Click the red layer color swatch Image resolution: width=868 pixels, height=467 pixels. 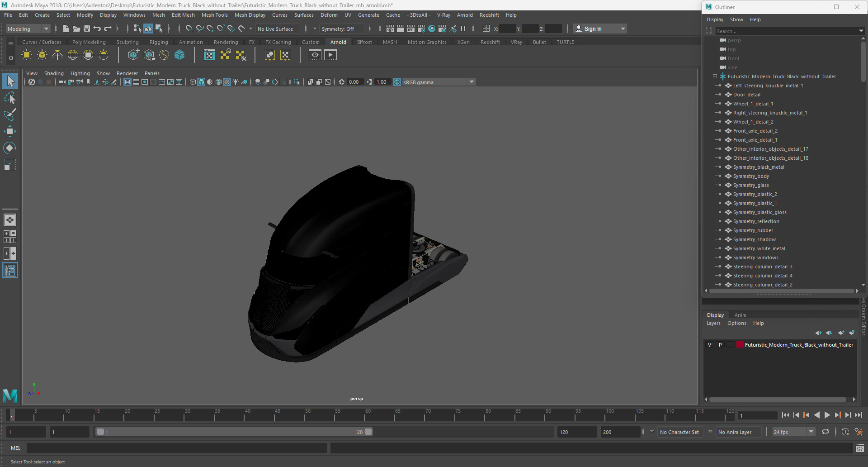pos(740,345)
